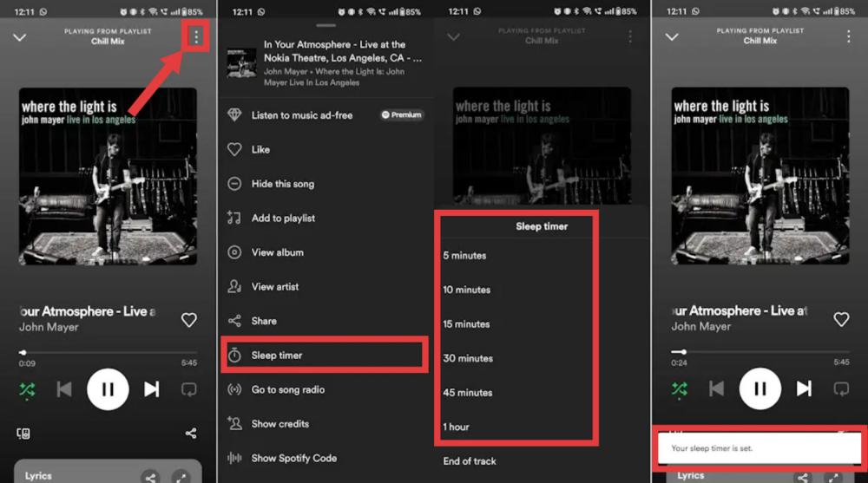Image resolution: width=868 pixels, height=483 pixels.
Task: Toggle shuffle in first panel
Action: click(27, 389)
